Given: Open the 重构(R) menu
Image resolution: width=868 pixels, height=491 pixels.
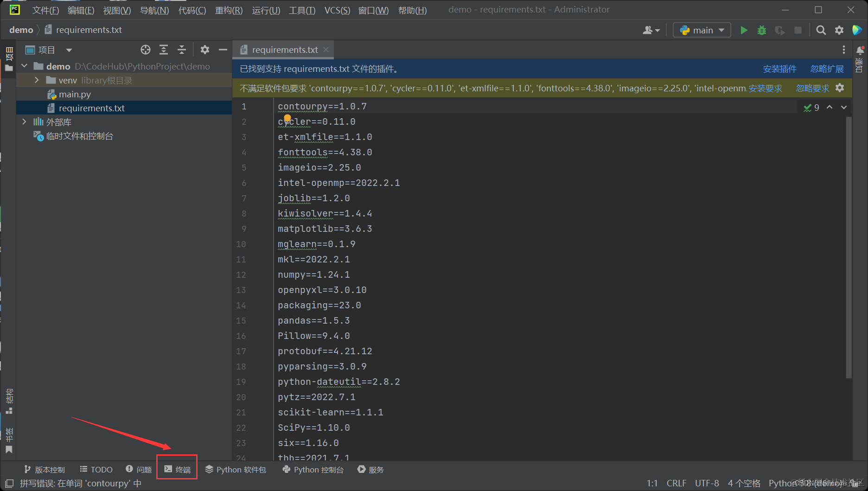Looking at the screenshot, I should pyautogui.click(x=229, y=10).
